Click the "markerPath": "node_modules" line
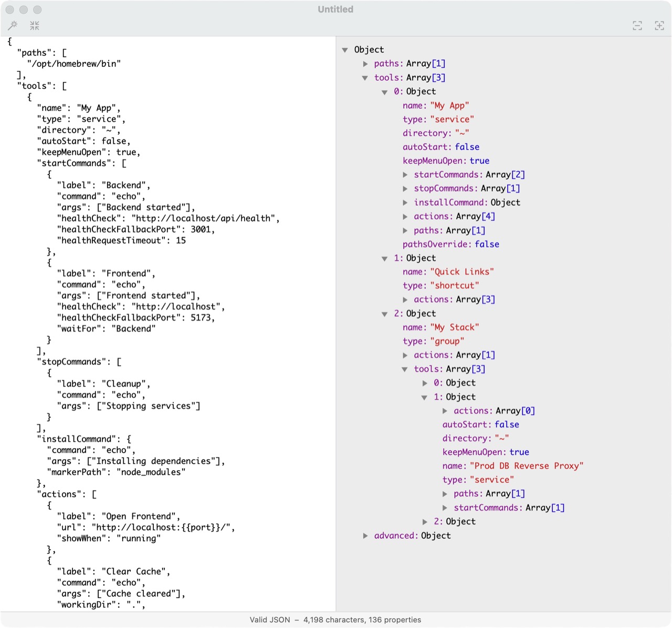672x628 pixels. tap(116, 472)
